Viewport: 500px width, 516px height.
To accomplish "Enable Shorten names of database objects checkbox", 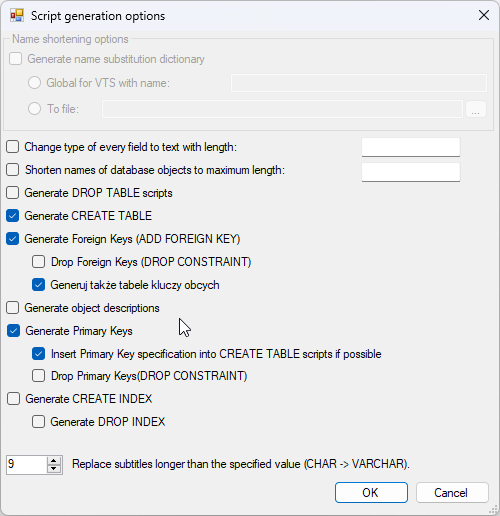I will (x=13, y=170).
